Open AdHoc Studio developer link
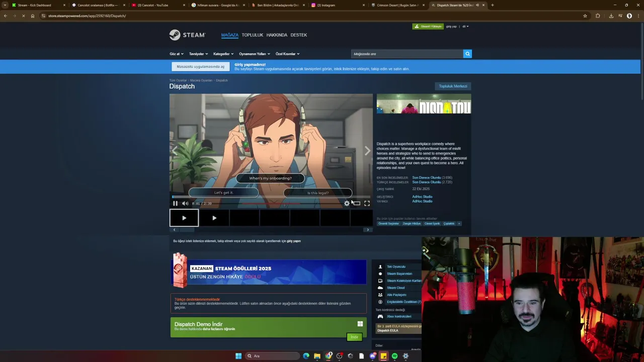The image size is (644, 362). (422, 197)
